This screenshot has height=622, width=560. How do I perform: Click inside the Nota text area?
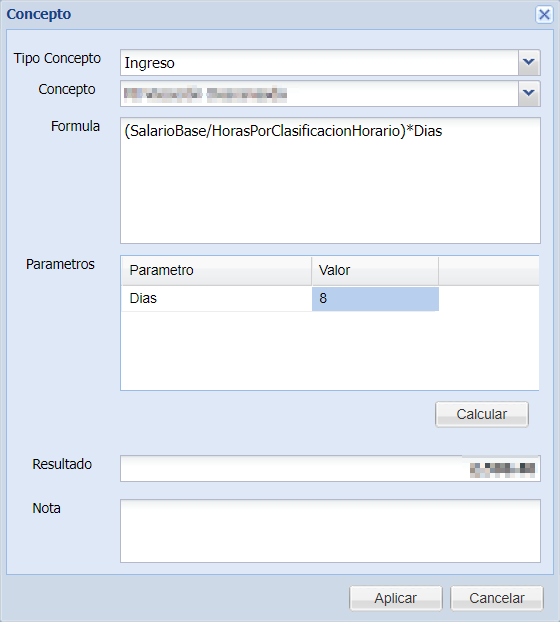330,531
